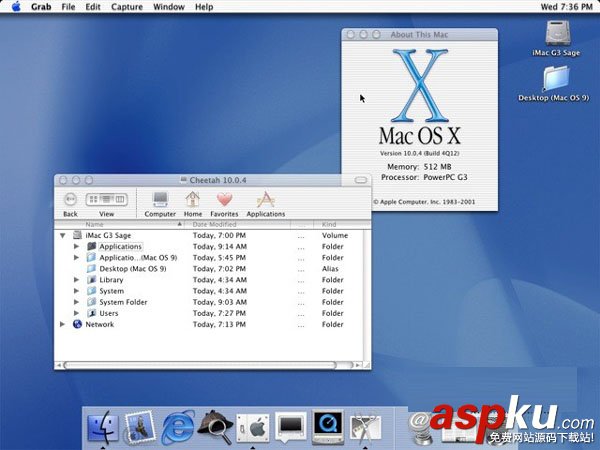Click the menu bar clock Wed 7:36 PM
The height and width of the screenshot is (450, 600).
566,7
